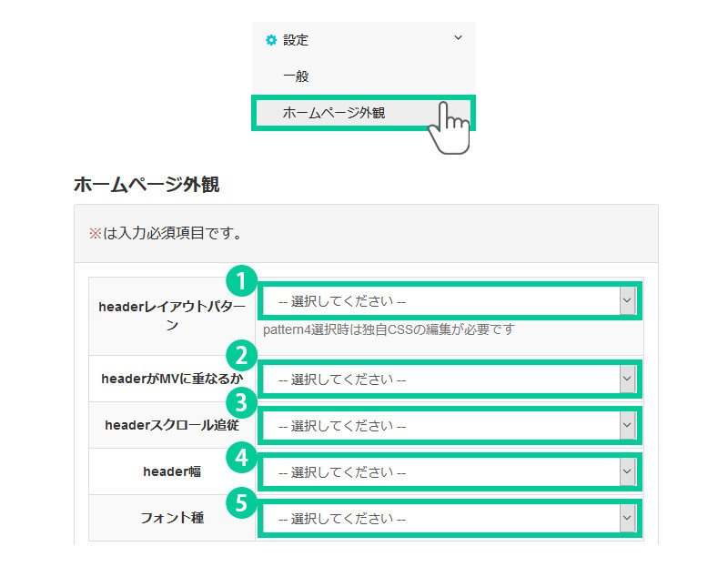Viewport: 728px width, 567px height.
Task: Select the ホームページ外観 menu item
Action: pyautogui.click(x=334, y=113)
